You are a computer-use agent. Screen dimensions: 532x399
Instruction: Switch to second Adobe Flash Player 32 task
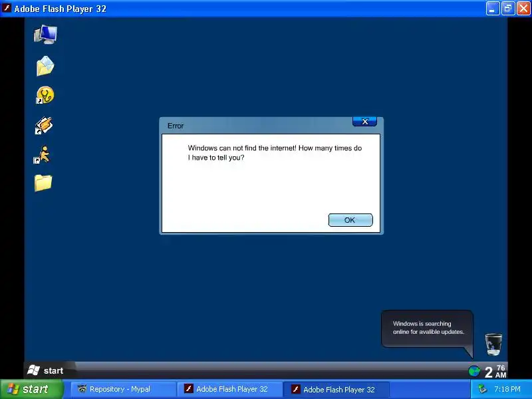[x=336, y=389]
